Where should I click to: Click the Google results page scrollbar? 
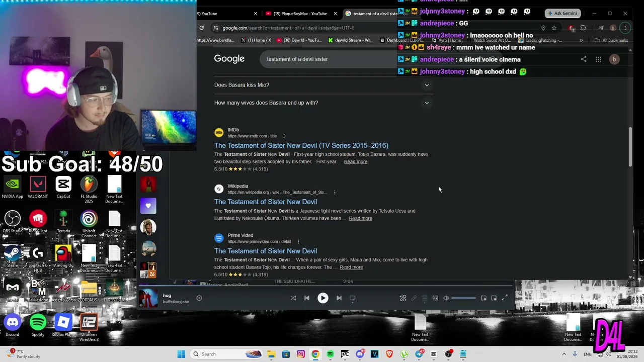click(x=630, y=147)
